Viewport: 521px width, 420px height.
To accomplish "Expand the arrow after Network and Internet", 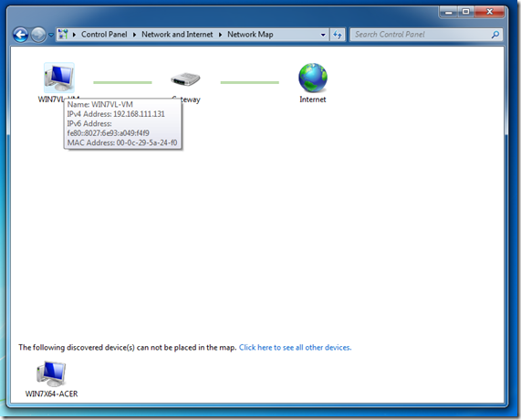I will point(220,35).
